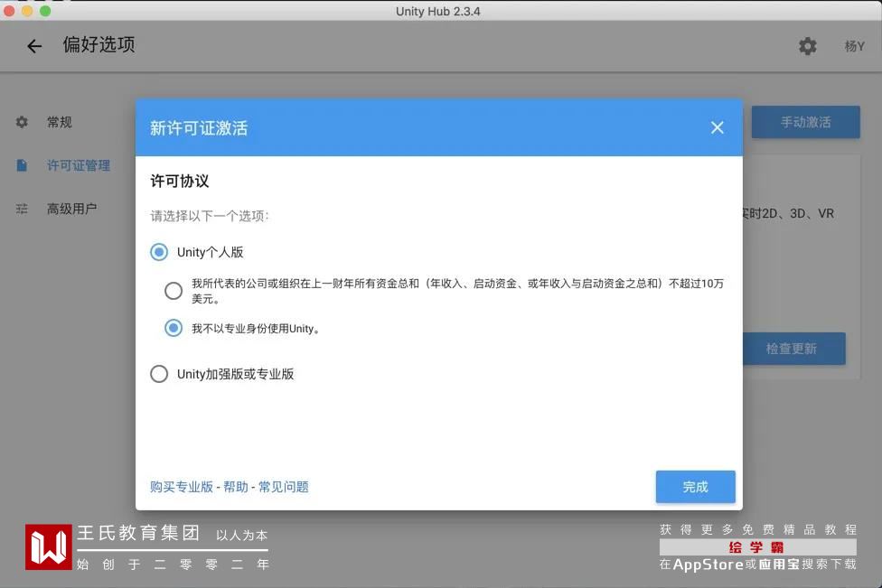
Task: Click the 检查更新 button behind dialog
Action: coord(794,349)
